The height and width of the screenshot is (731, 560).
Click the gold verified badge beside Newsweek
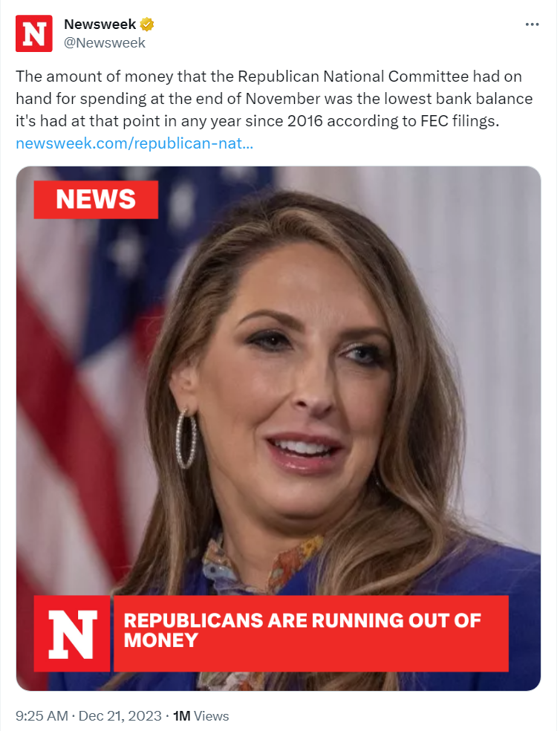pos(147,24)
